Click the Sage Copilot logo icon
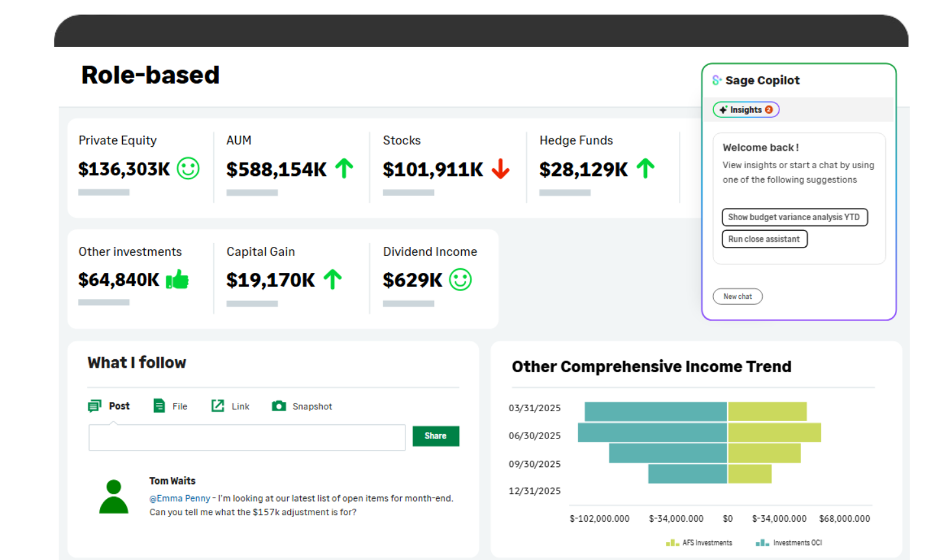951x560 pixels. coord(716,80)
